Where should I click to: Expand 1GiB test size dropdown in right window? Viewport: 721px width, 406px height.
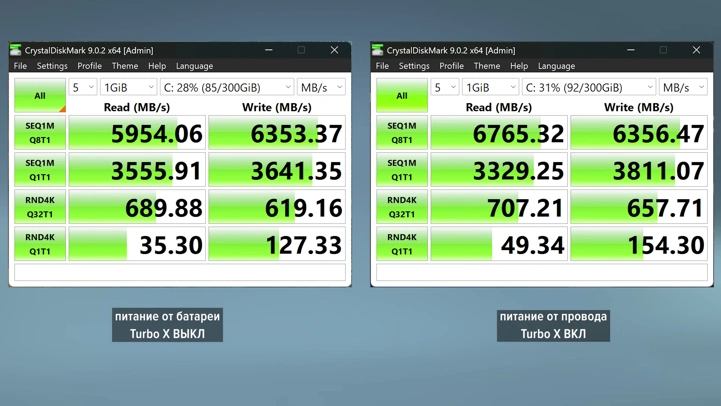coord(491,87)
